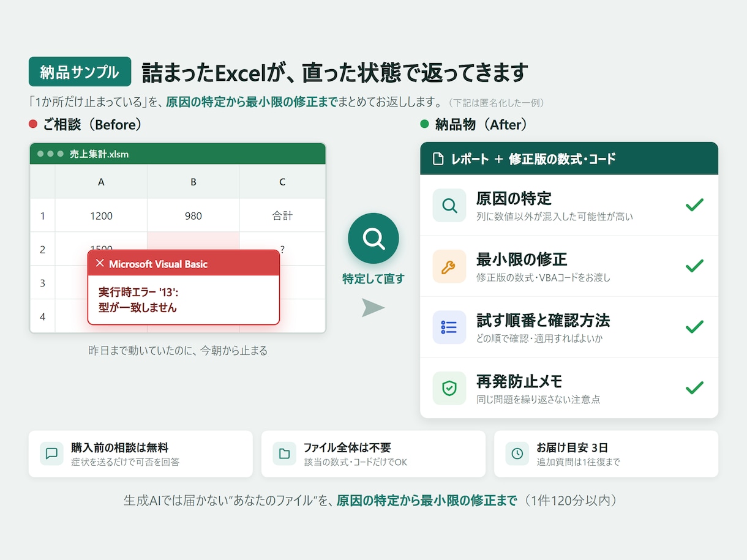This screenshot has width=747, height=560.
Task: Click the 特定して直す label
Action: tap(374, 279)
